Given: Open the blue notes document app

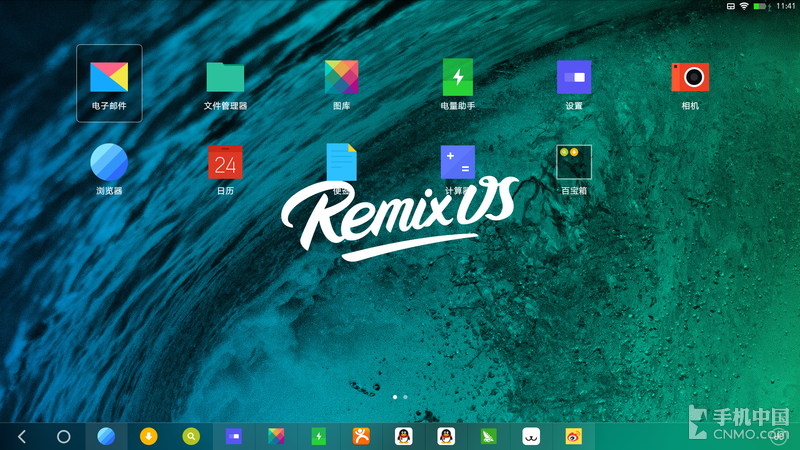Looking at the screenshot, I should click(x=341, y=162).
